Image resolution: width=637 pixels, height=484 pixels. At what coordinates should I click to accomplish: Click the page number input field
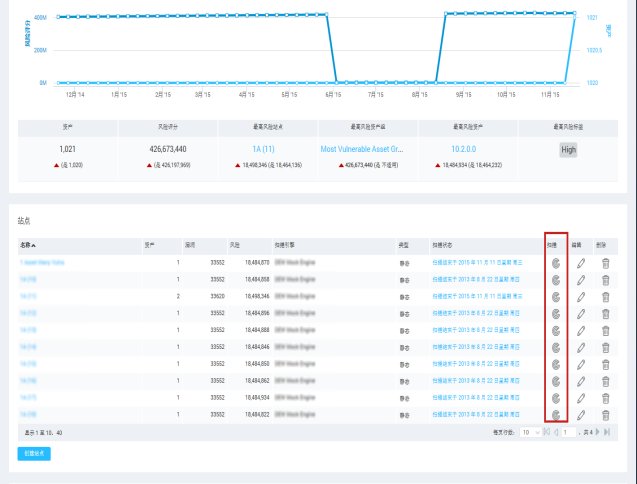tap(568, 432)
